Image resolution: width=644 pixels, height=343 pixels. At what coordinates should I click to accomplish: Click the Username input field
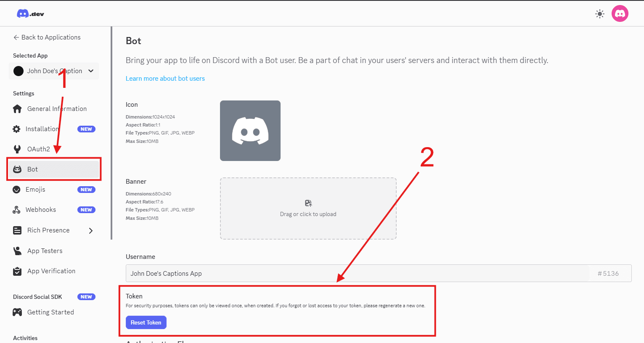tap(294, 273)
